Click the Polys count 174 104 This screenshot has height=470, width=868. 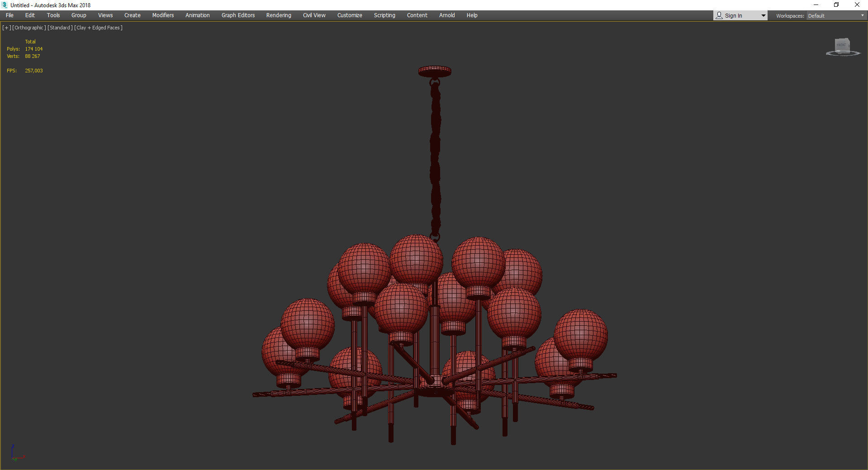click(34, 49)
